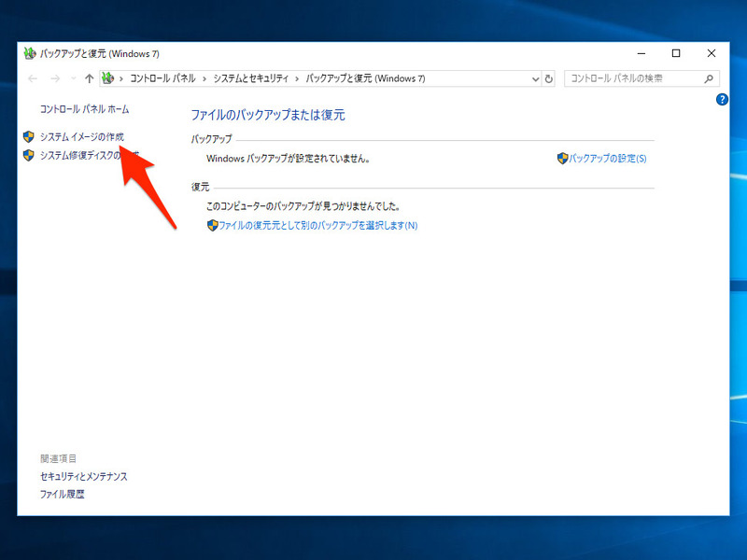Select another backup to restore files from (N)
The height and width of the screenshot is (560, 747).
pyautogui.click(x=317, y=225)
